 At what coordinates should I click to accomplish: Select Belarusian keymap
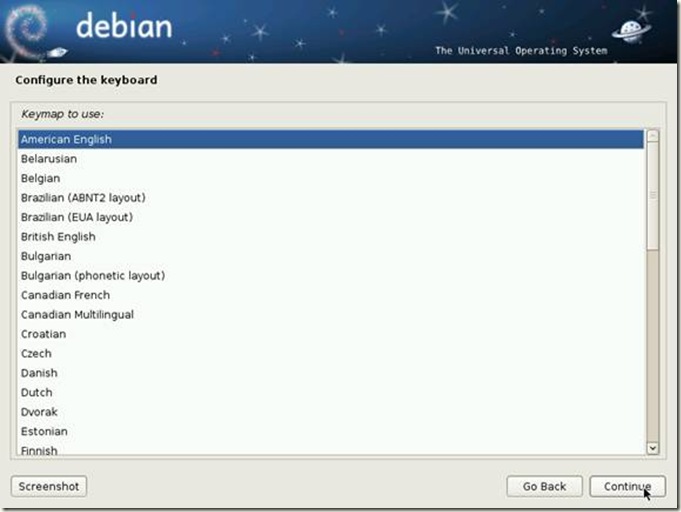(331, 159)
